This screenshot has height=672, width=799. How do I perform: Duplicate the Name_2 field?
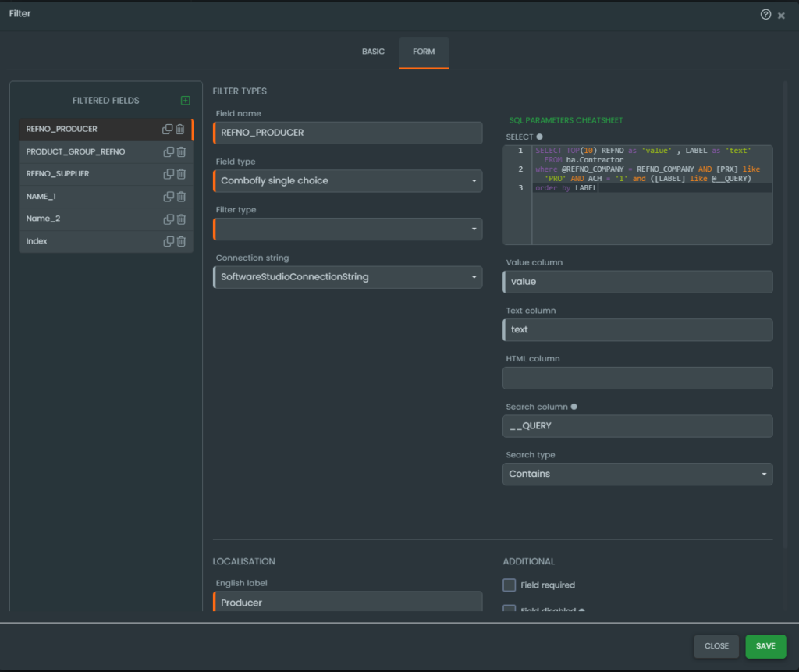(x=168, y=219)
